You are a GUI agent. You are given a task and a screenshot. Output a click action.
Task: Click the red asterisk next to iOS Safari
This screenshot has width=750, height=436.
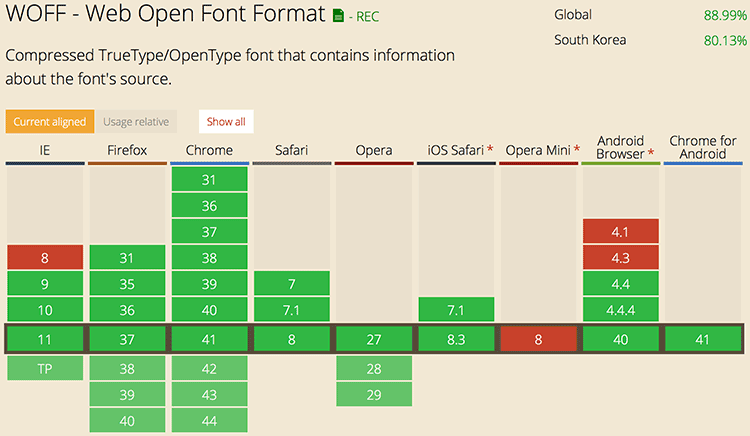point(490,149)
